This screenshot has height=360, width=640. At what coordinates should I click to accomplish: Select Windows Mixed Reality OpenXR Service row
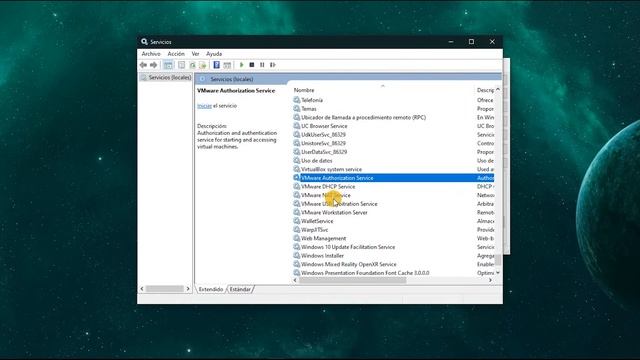coord(393,264)
